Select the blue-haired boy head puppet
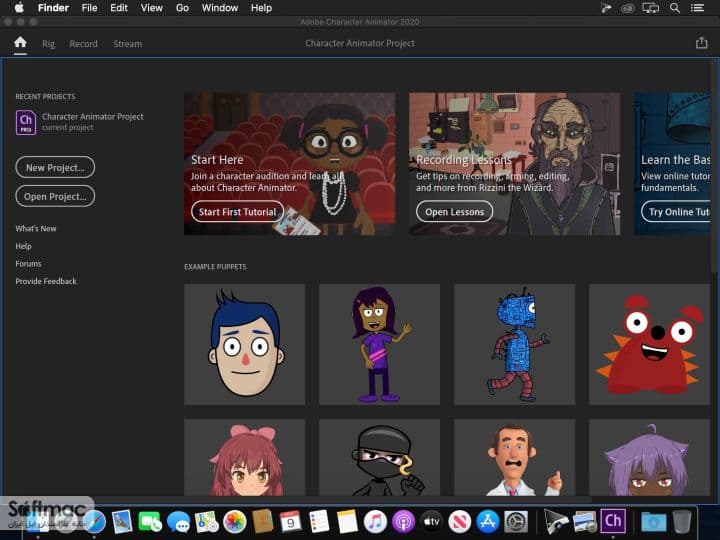The height and width of the screenshot is (540, 720). (244, 344)
